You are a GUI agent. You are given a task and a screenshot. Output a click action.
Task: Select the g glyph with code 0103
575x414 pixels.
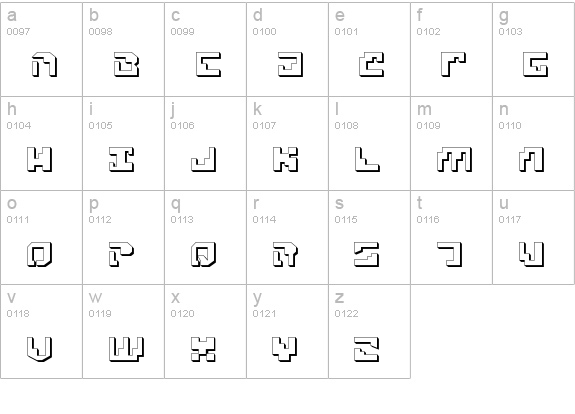[536, 65]
